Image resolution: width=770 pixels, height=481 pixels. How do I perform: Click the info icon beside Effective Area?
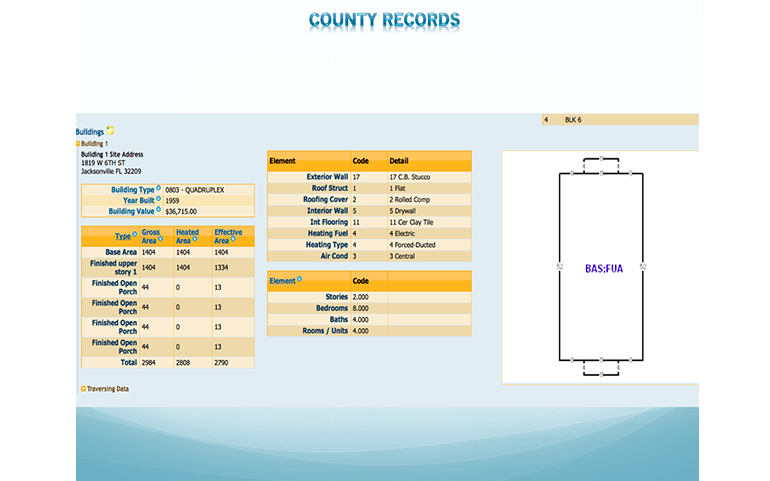[x=234, y=240]
